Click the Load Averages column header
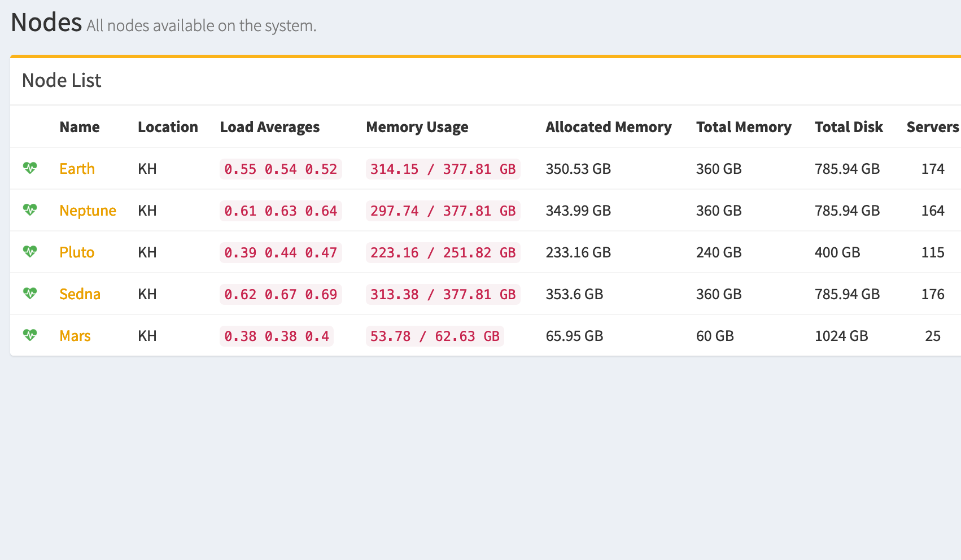961x560 pixels. click(269, 127)
